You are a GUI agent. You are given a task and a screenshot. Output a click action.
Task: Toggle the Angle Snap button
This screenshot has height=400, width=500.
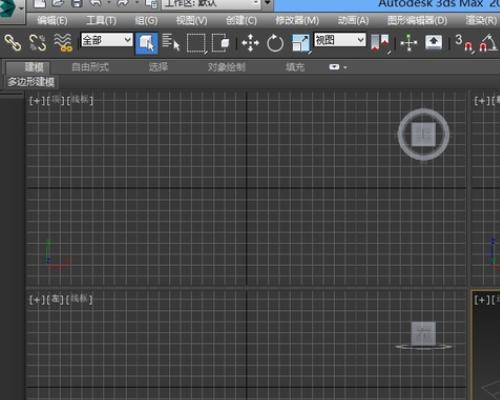click(x=488, y=43)
